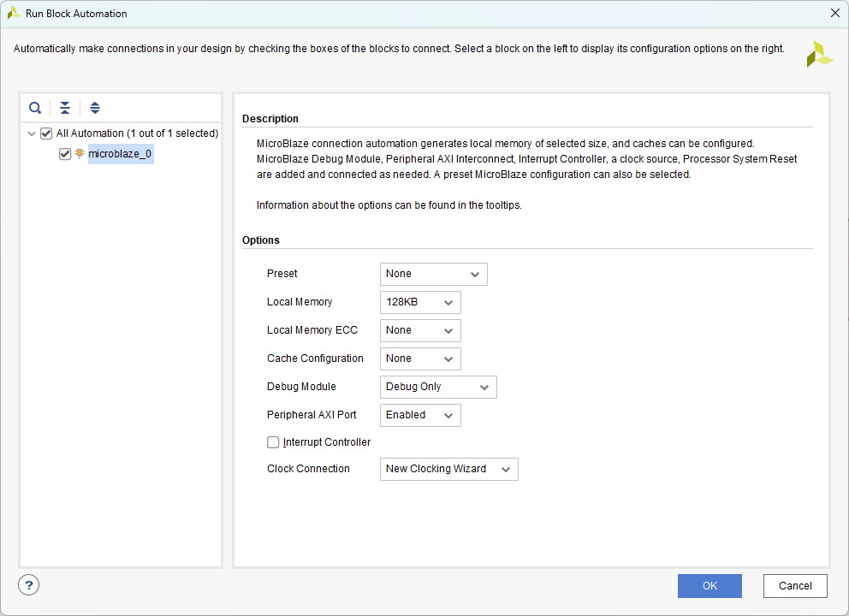This screenshot has width=849, height=616.
Task: Click the search icon in tree toolbar
Action: point(35,108)
